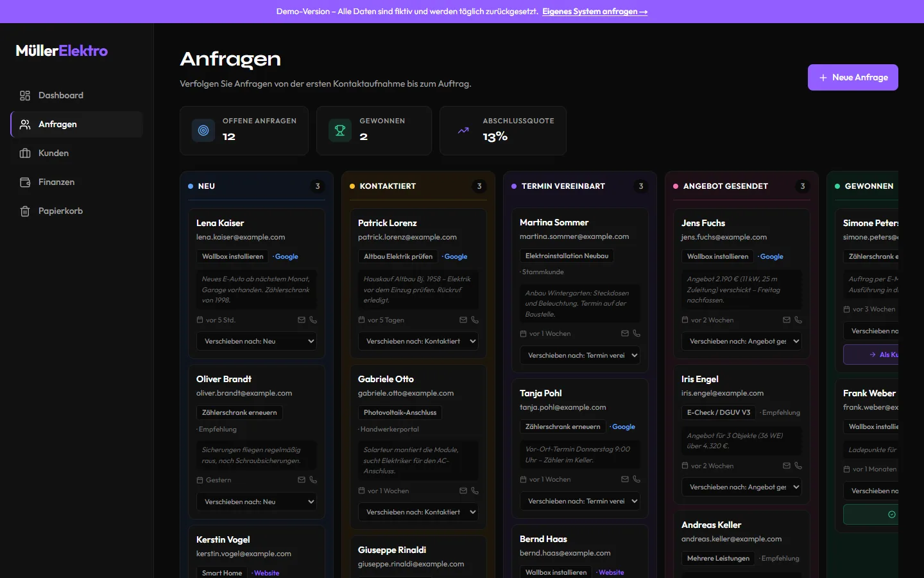This screenshot has width=924, height=578.
Task: Open move dropdown on Martina Sommer card
Action: tap(580, 355)
